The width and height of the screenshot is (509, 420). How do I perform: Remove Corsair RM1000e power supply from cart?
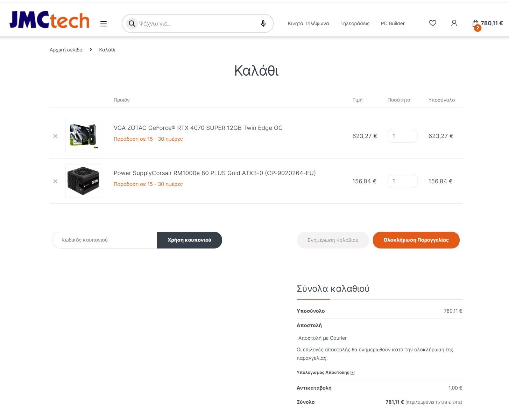point(55,181)
